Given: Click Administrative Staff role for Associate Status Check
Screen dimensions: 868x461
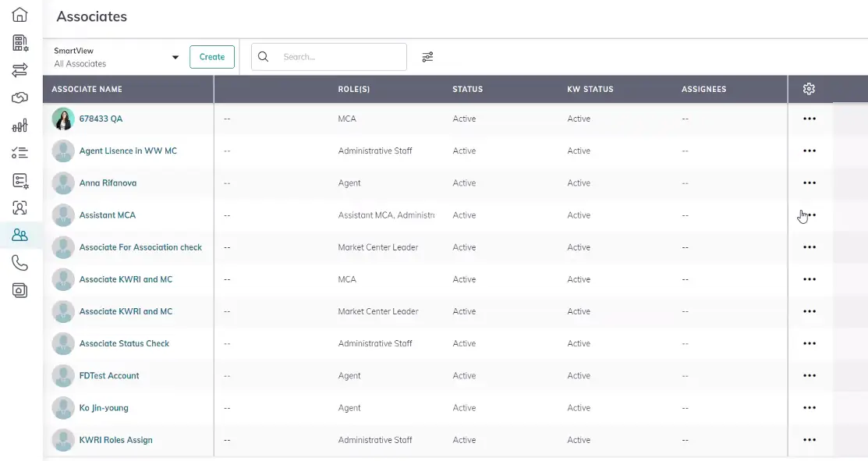Looking at the screenshot, I should (375, 343).
